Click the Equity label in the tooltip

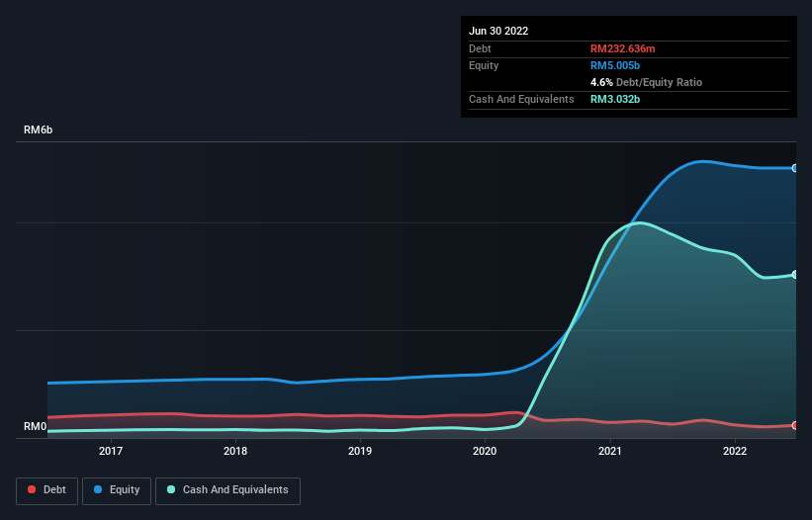[484, 65]
